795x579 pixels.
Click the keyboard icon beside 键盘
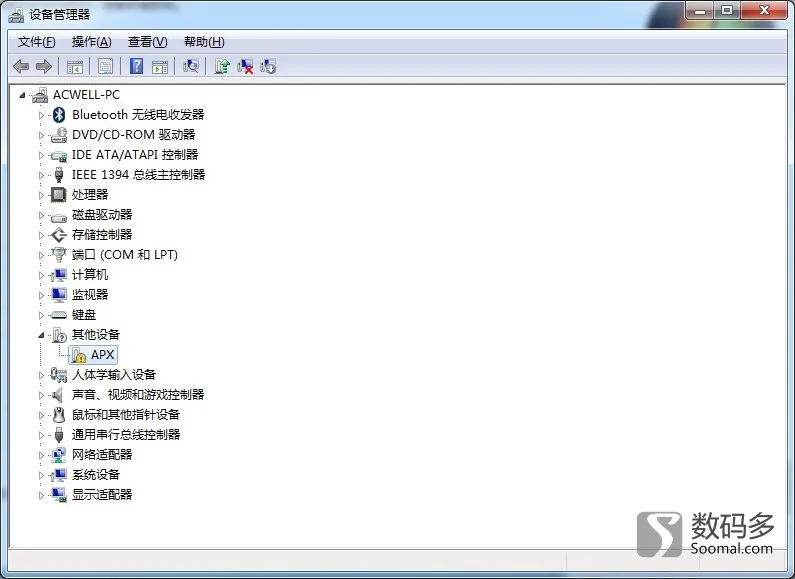pyautogui.click(x=59, y=315)
